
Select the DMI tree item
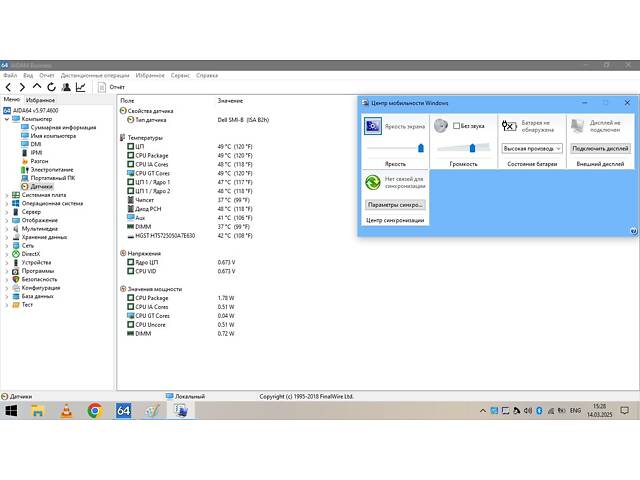[36, 144]
